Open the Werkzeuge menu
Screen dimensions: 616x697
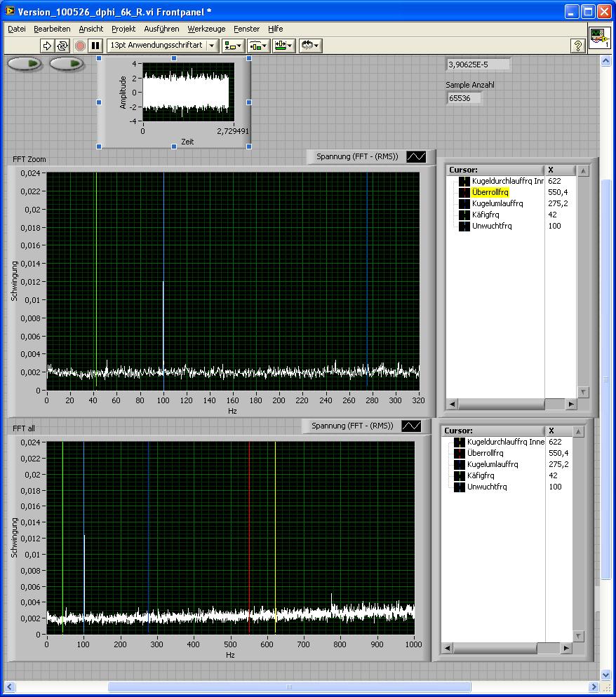coord(206,29)
